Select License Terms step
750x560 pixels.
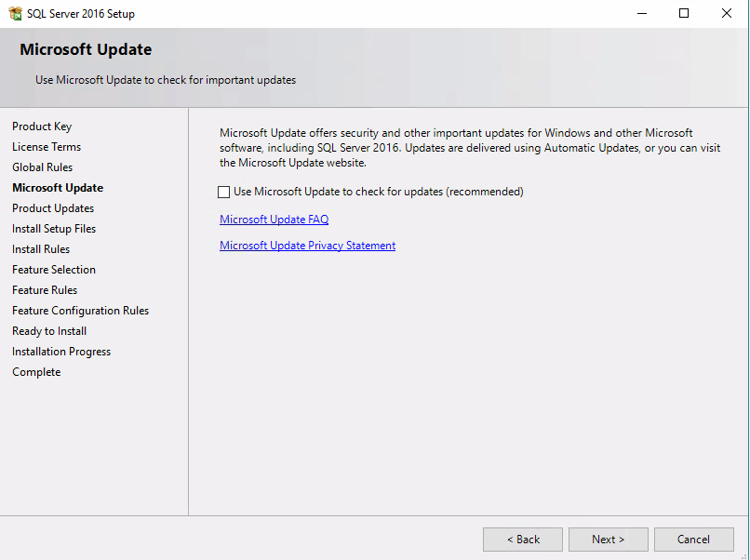pyautogui.click(x=46, y=146)
